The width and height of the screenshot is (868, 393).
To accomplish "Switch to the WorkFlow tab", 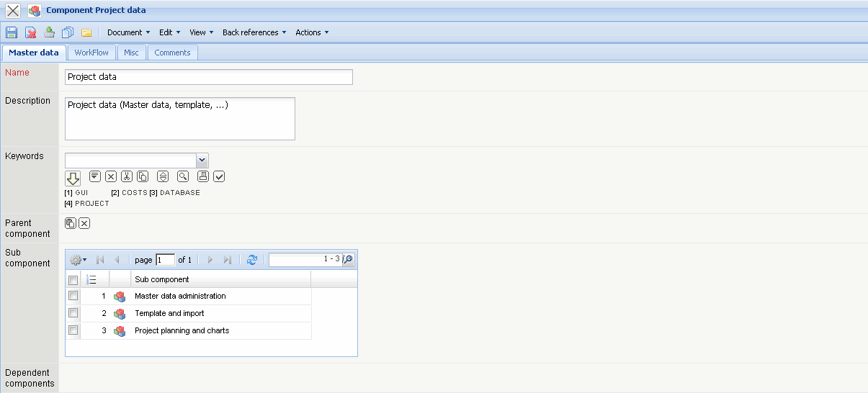I will coord(91,53).
